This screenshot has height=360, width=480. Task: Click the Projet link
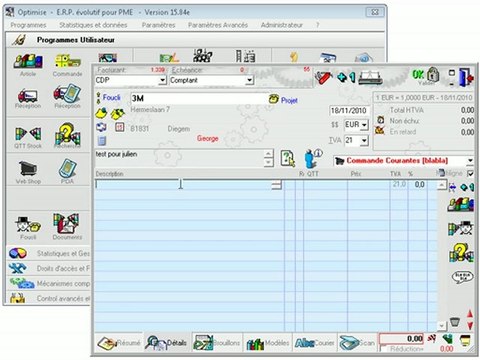coord(289,100)
